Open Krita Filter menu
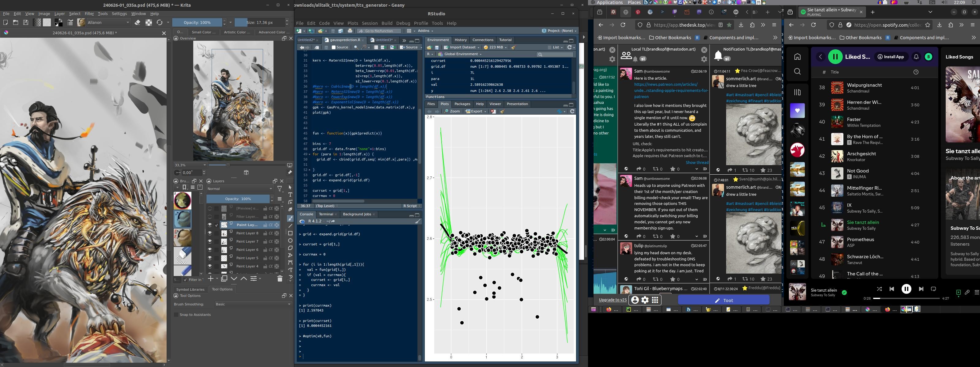Viewport: 980px width, 367px height. [x=89, y=13]
